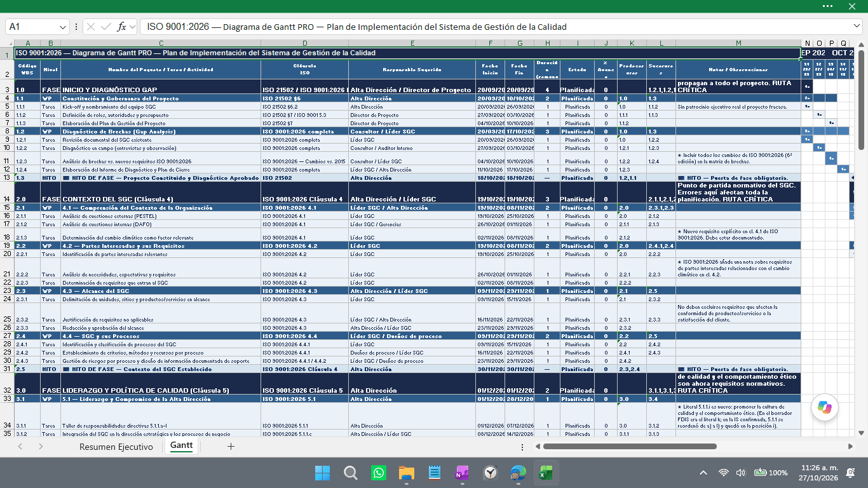Select the Gantt sheet tab
Image resolution: width=868 pixels, height=488 pixels.
(182, 446)
